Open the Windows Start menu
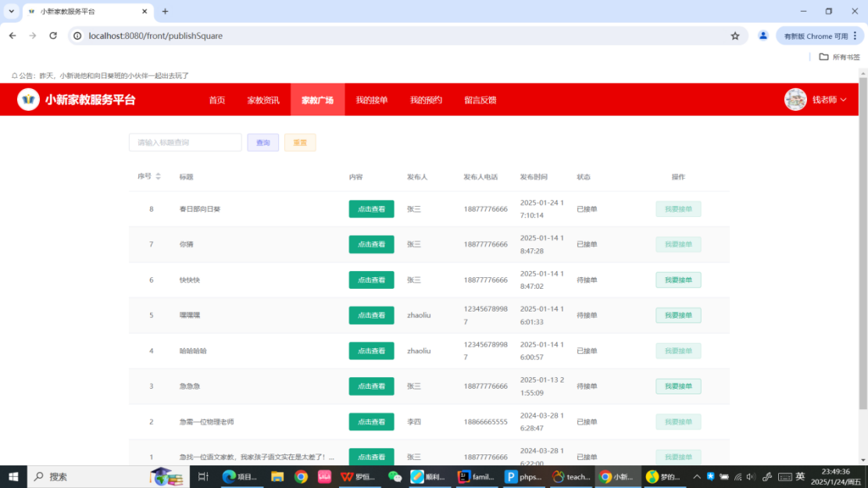This screenshot has height=488, width=868. [x=13, y=476]
